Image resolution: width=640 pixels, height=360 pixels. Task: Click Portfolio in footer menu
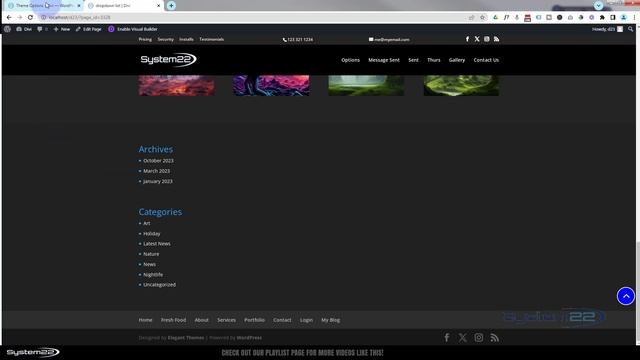[x=254, y=320]
